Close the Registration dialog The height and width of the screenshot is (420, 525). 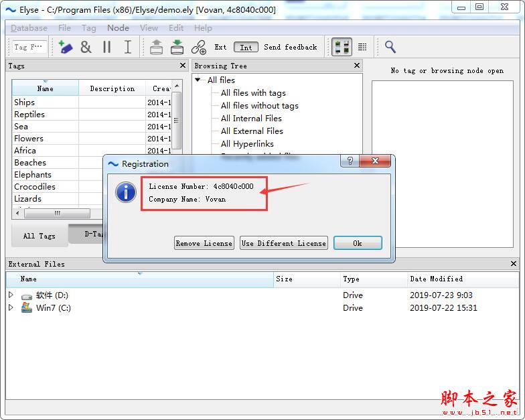coord(375,161)
